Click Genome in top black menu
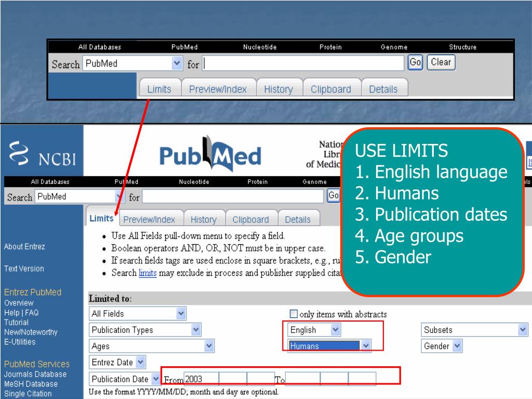Viewport: 532px width, 399px height. pos(394,47)
